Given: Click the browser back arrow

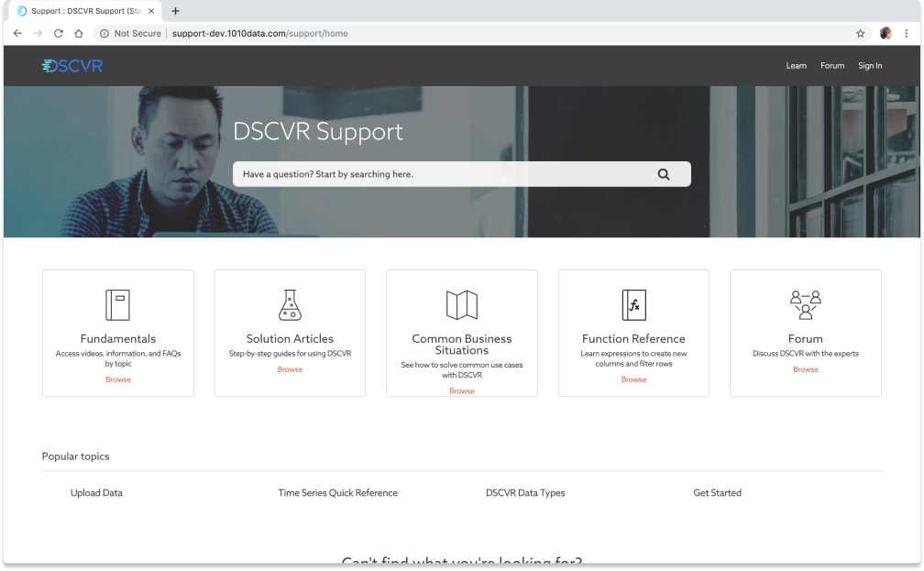Looking at the screenshot, I should point(17,34).
